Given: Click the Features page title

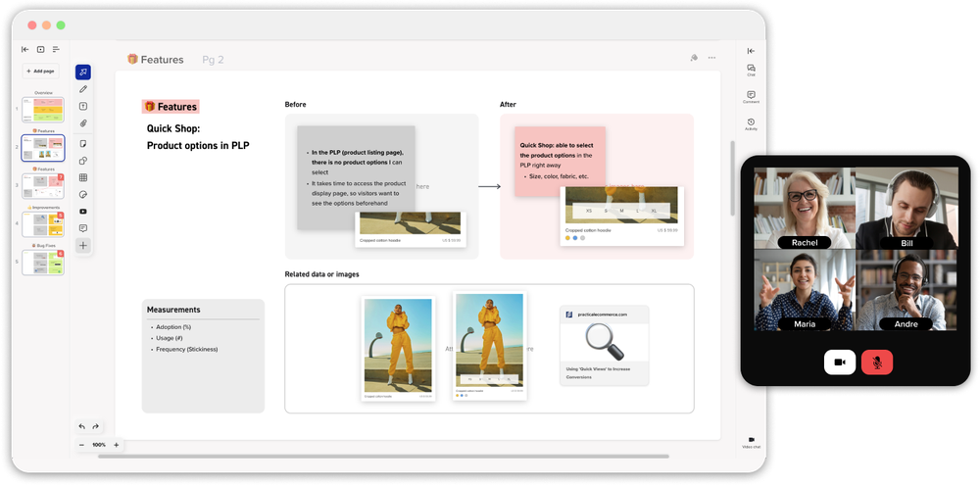Looking at the screenshot, I should 156,60.
